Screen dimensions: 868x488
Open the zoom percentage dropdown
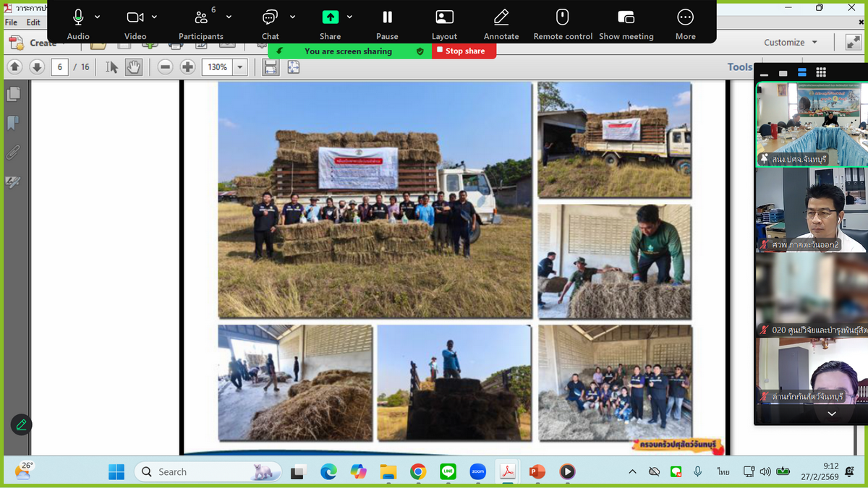point(240,67)
